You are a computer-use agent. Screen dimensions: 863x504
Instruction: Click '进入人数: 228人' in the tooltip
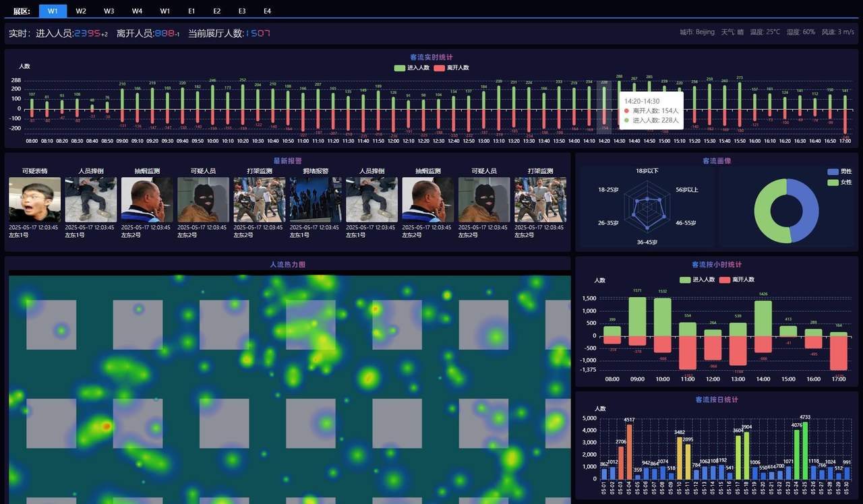(x=656, y=120)
